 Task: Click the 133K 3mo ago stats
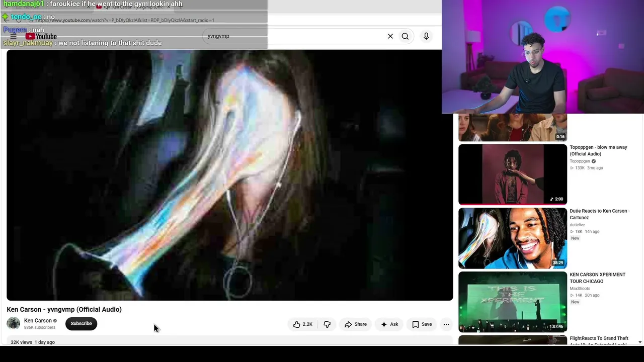[x=586, y=168]
